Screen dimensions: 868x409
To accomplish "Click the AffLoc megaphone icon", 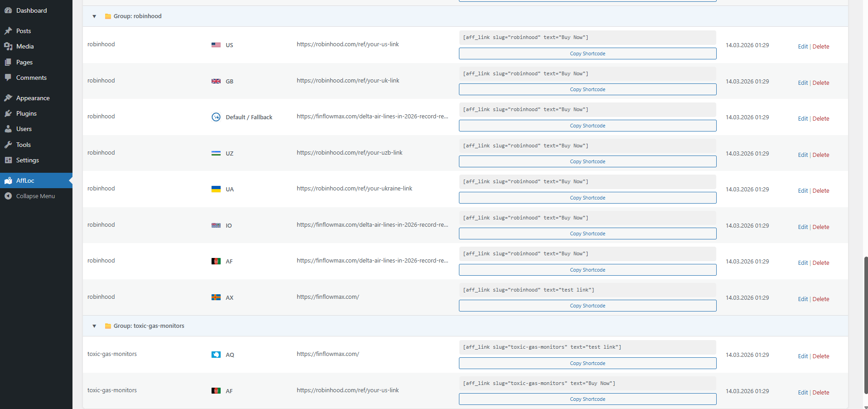I will point(8,180).
